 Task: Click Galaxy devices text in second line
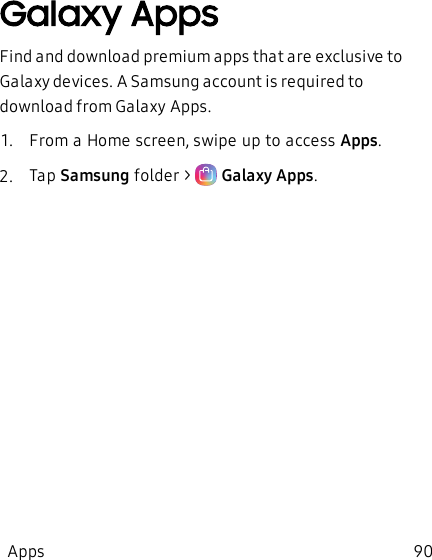pyautogui.click(x=56, y=82)
